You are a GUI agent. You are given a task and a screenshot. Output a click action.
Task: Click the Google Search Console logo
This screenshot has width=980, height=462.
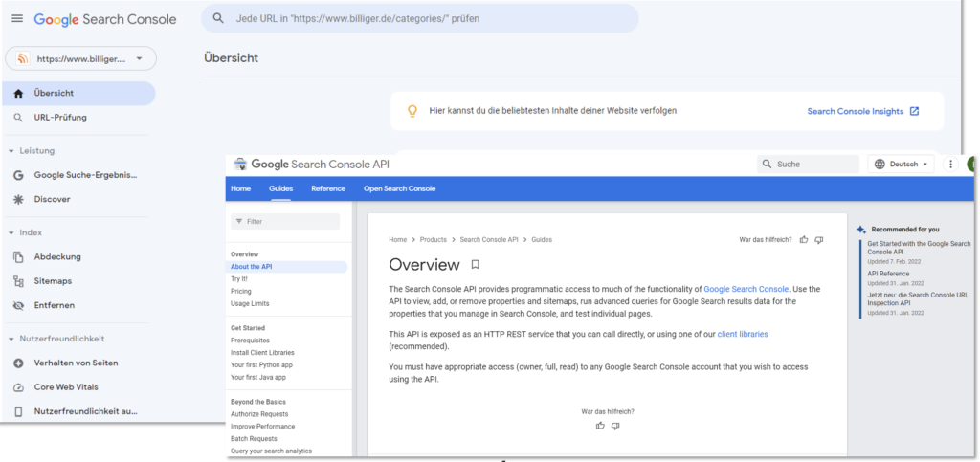tap(105, 19)
